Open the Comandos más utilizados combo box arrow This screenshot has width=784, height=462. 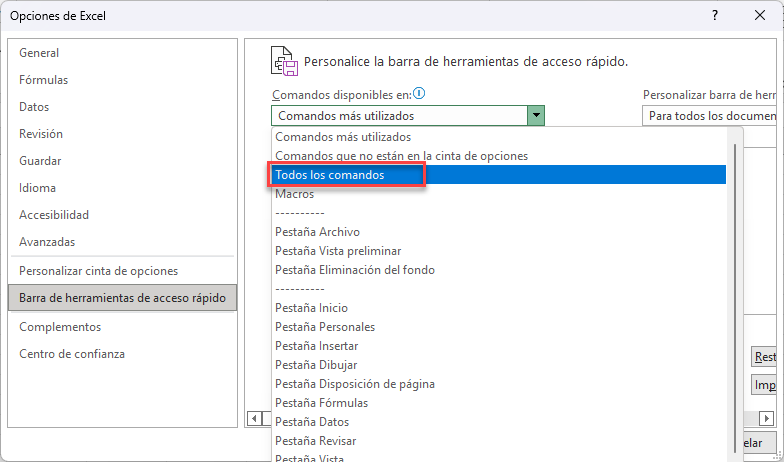pos(536,116)
